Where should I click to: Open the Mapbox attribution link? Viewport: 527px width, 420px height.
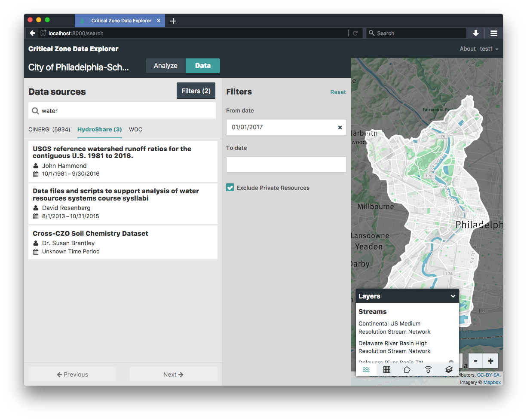coord(492,382)
